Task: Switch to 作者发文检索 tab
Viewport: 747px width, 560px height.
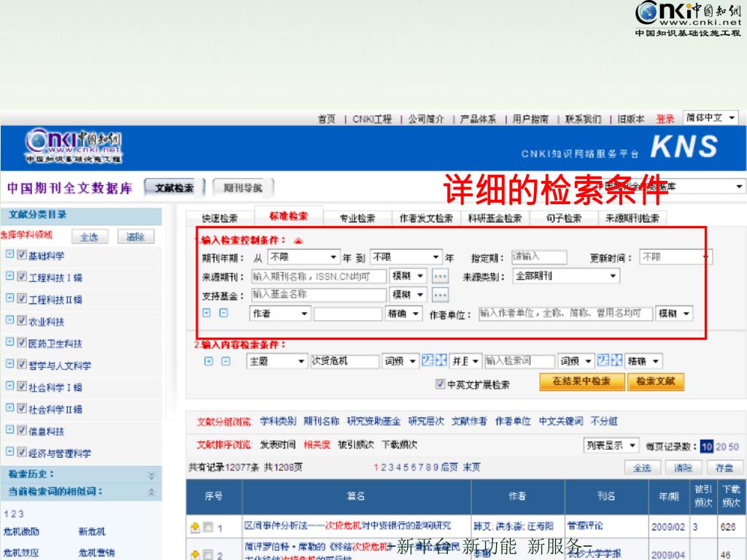Action: click(426, 218)
